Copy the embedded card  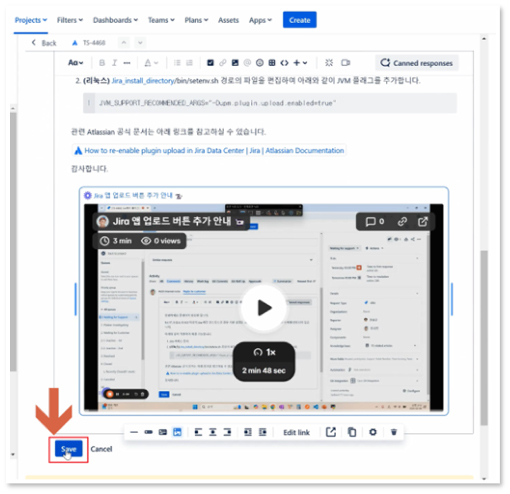352,432
